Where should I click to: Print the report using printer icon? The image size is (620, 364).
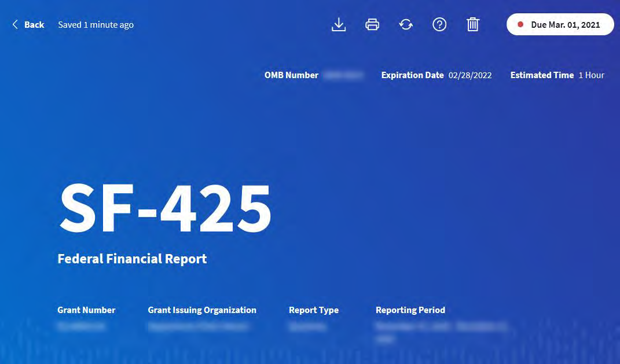tap(372, 24)
